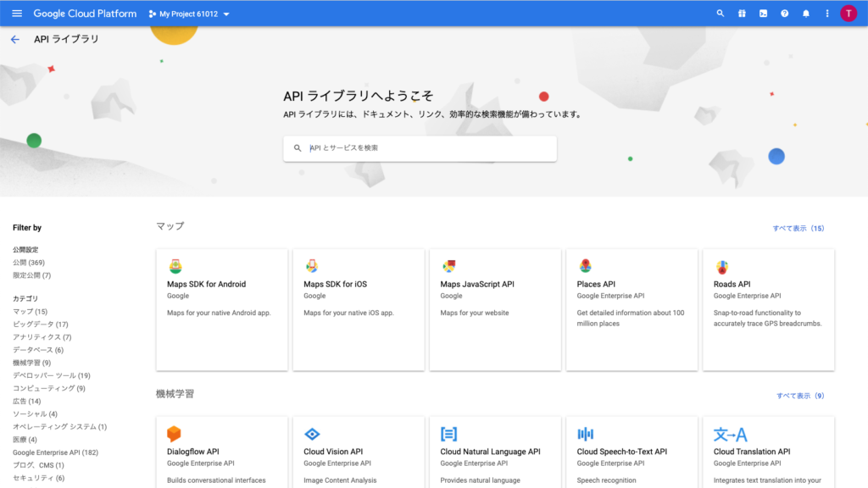The image size is (868, 488).
Task: Click the user account avatar
Action: tap(849, 14)
